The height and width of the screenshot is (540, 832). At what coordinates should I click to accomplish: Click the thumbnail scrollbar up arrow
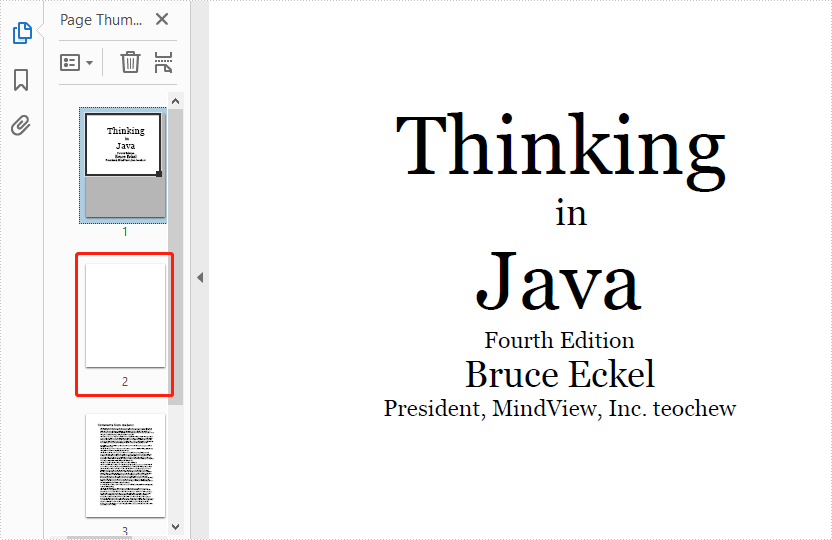coord(176,101)
